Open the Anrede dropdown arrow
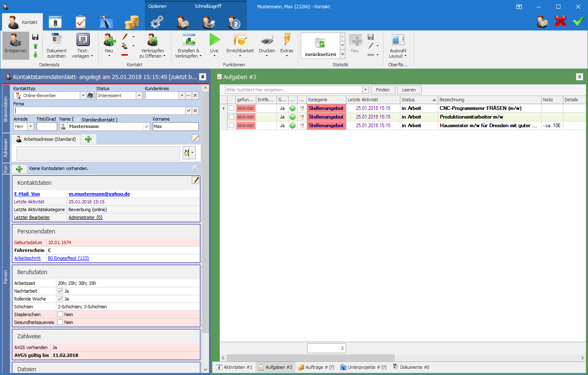The width and height of the screenshot is (588, 375). tap(30, 127)
